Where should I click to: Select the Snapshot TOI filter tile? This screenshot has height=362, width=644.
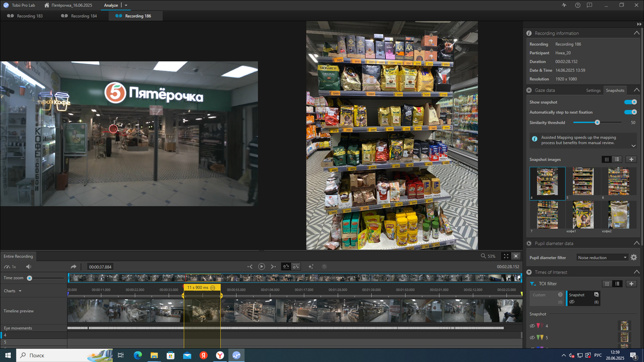583,298
